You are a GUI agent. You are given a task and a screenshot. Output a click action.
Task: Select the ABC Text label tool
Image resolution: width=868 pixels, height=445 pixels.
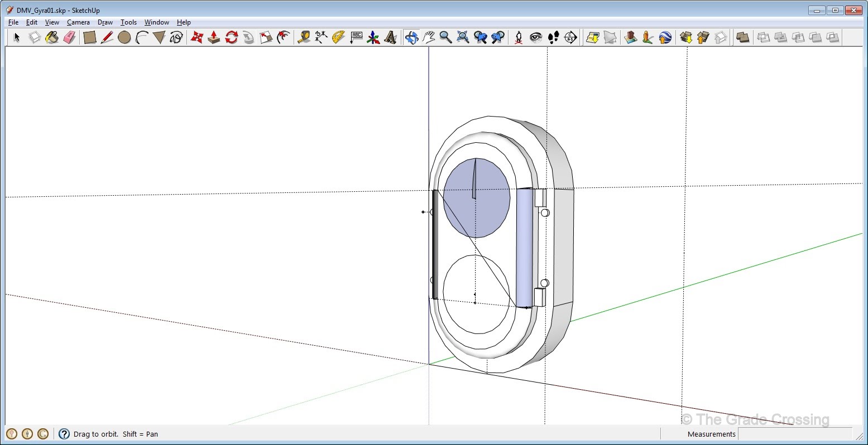356,37
